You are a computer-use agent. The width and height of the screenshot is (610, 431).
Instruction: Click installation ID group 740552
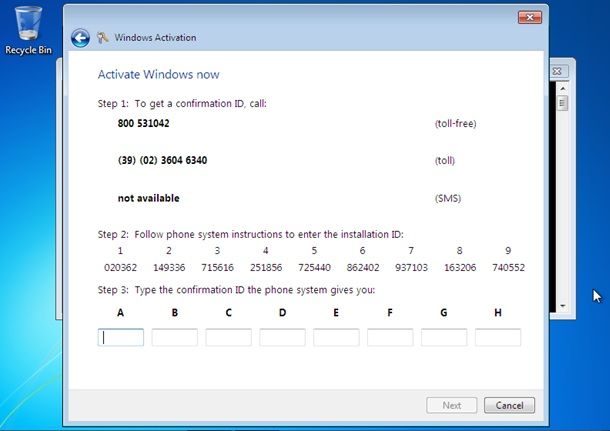pos(508,268)
